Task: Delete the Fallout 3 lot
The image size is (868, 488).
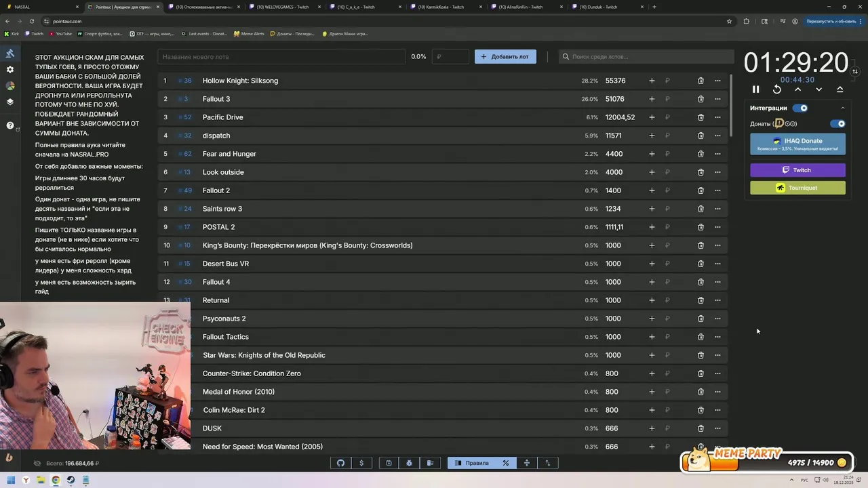Action: point(701,99)
